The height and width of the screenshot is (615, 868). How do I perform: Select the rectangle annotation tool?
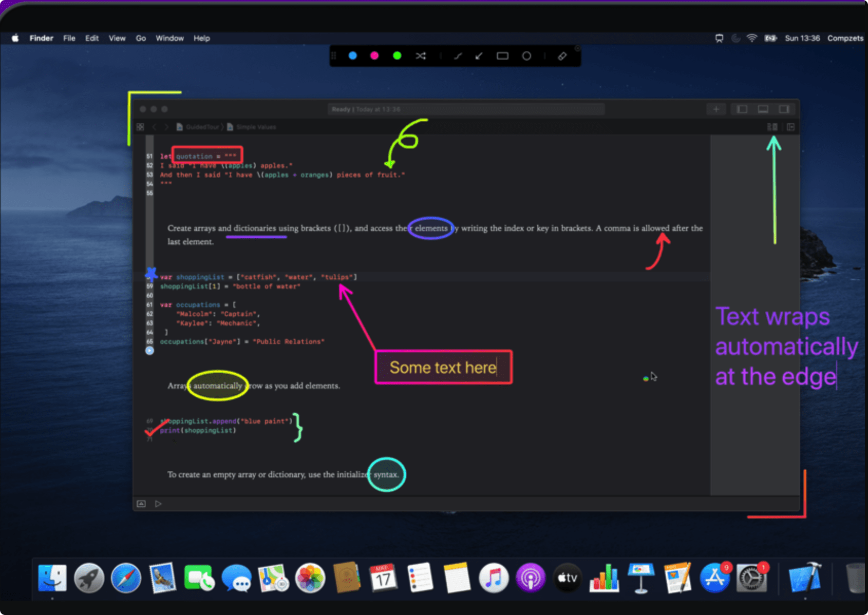tap(502, 55)
